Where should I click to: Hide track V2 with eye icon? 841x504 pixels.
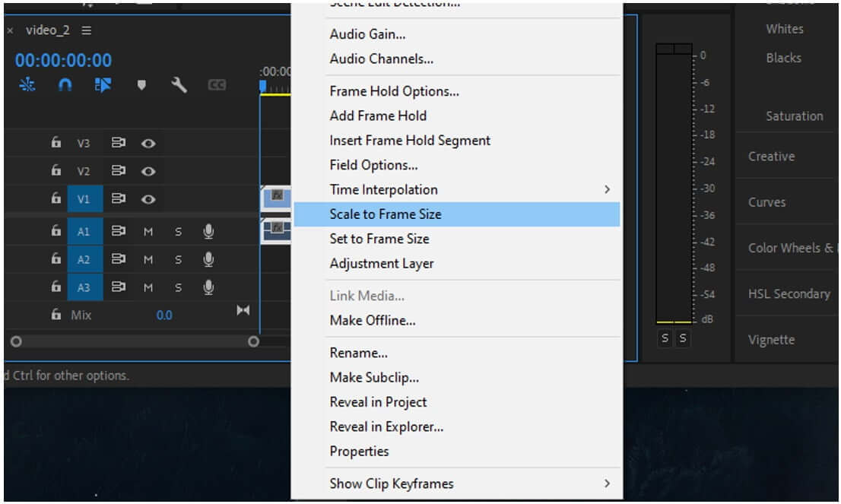point(148,171)
